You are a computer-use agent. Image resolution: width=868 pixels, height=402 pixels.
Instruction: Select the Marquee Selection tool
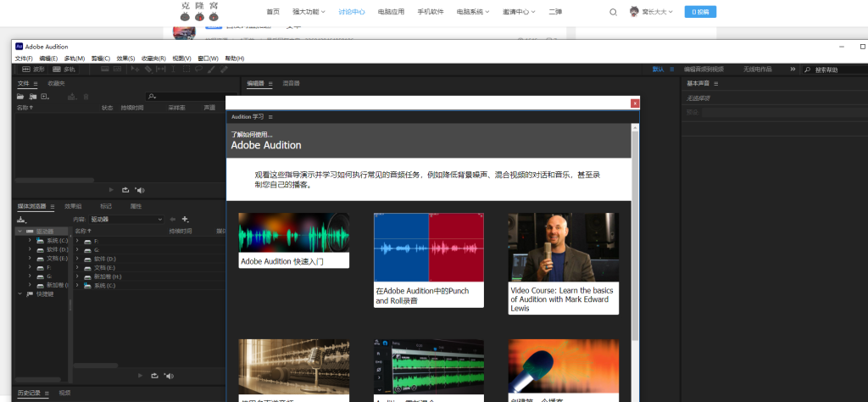(x=186, y=70)
